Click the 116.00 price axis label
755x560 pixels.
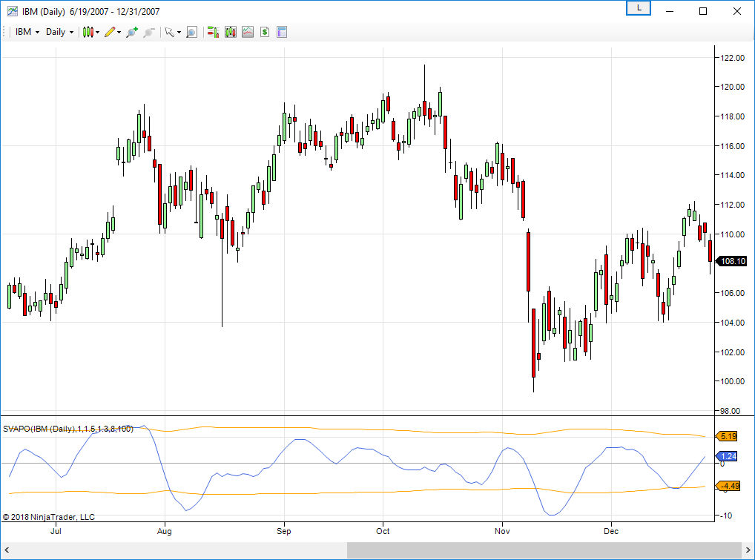click(732, 146)
